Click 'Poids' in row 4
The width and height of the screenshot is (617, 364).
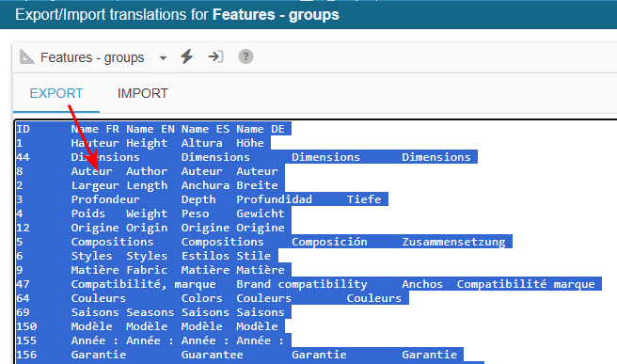(88, 214)
